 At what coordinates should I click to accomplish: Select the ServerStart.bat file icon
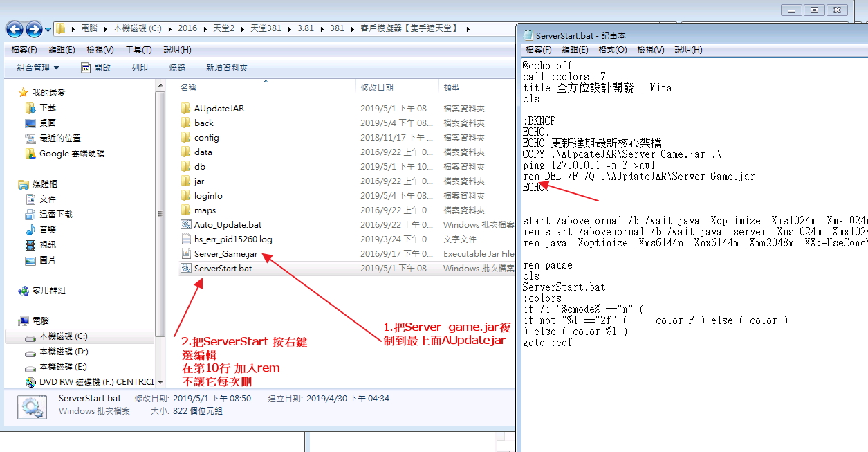[x=185, y=269]
